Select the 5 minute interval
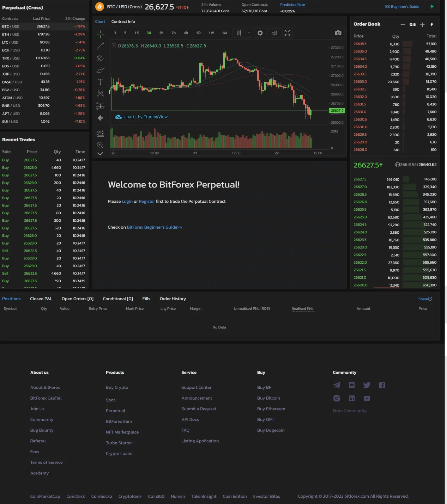The height and width of the screenshot is (504, 447). point(125,33)
